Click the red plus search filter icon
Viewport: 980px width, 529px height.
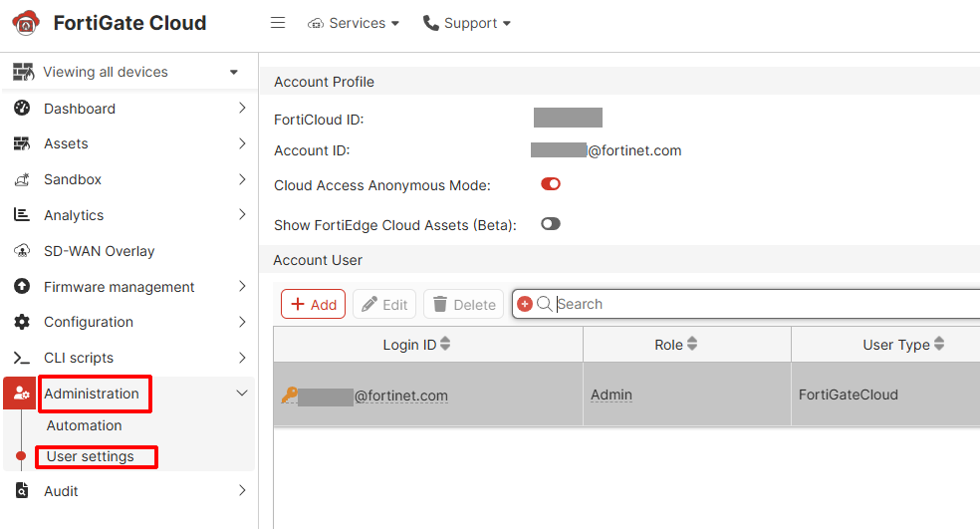tap(525, 305)
